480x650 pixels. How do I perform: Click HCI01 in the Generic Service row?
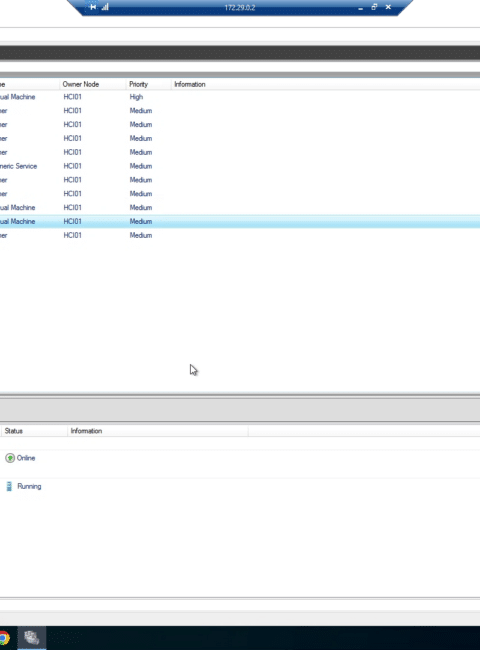73,166
